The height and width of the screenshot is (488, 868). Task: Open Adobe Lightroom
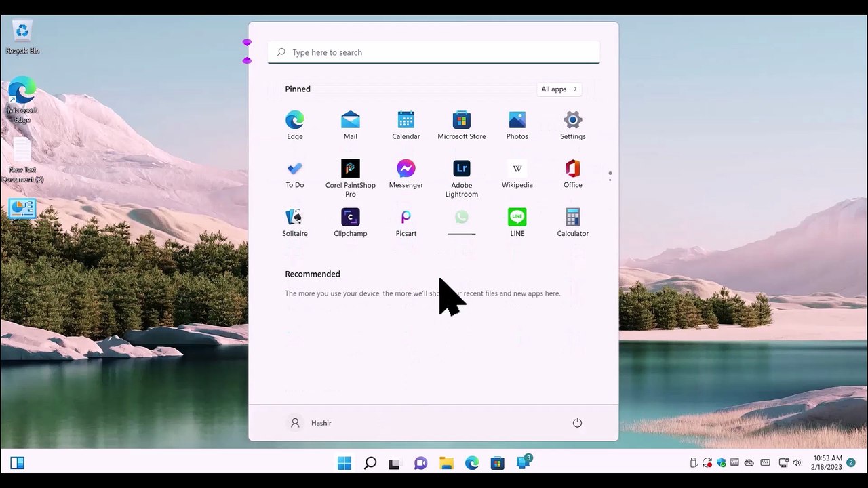461,178
